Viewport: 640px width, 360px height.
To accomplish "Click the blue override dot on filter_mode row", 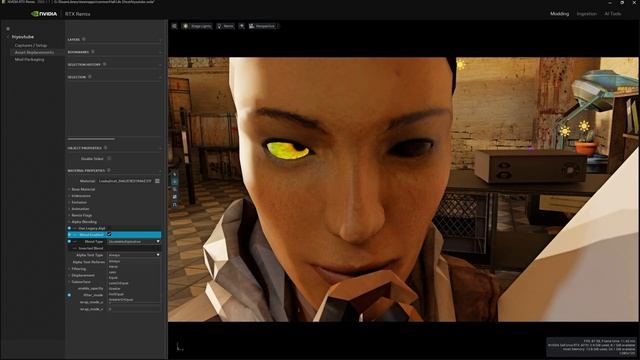I will pyautogui.click(x=69, y=295).
